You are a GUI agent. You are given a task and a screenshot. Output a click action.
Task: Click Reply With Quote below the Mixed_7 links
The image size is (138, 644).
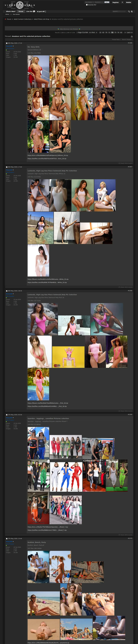[x=125, y=535]
